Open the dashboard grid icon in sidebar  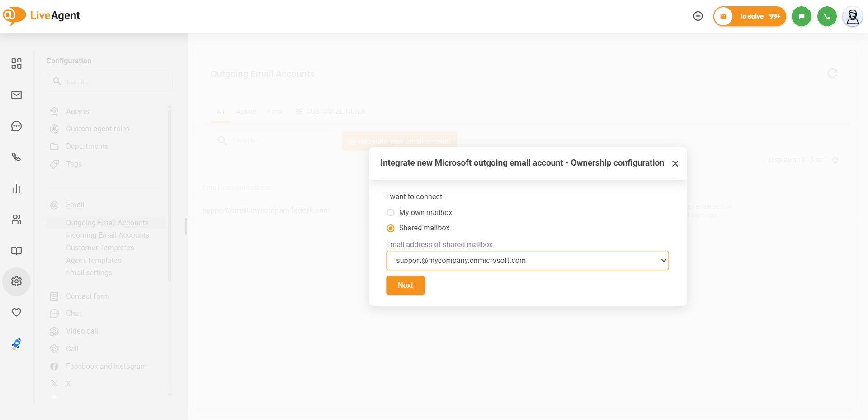tap(16, 64)
